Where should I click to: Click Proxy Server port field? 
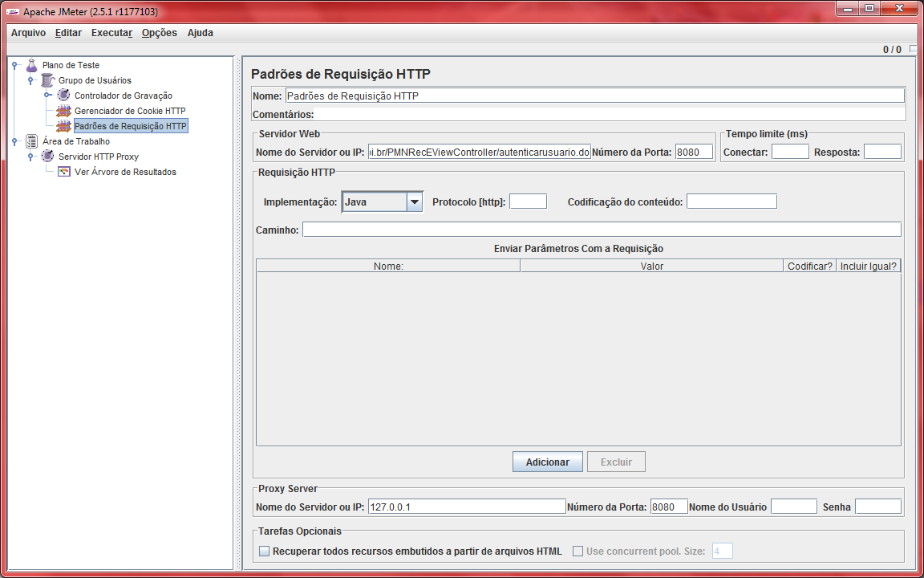670,507
